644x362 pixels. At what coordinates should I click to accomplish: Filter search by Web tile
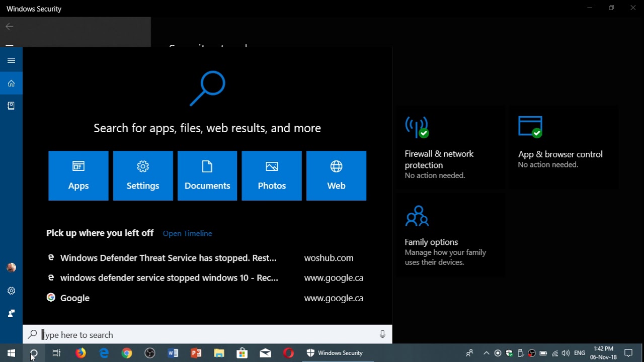(336, 176)
